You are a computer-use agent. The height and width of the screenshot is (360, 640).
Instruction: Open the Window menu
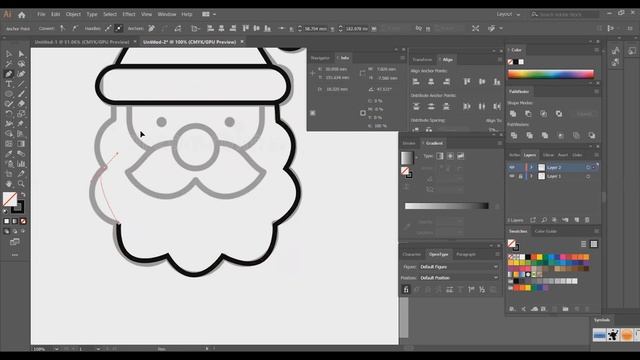167,14
